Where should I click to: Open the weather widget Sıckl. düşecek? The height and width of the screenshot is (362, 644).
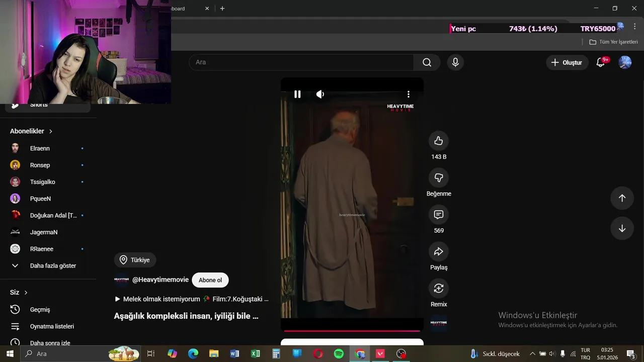(x=495, y=354)
